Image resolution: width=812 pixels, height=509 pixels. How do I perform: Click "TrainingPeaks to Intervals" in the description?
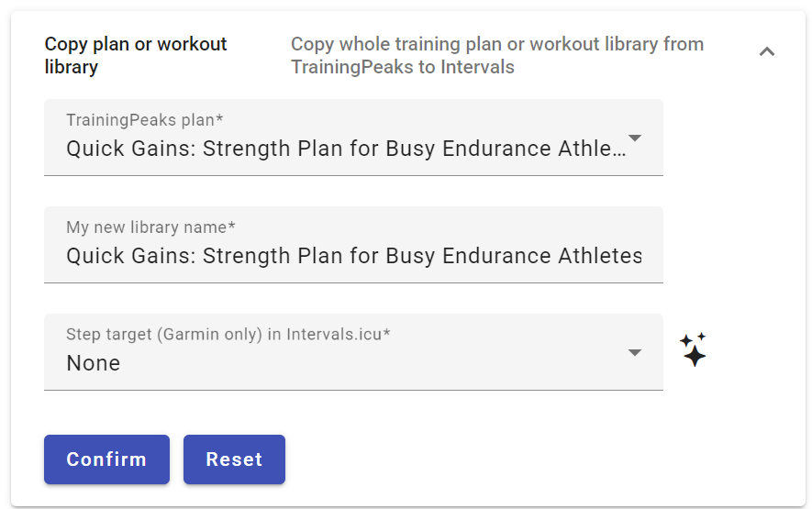[x=403, y=67]
